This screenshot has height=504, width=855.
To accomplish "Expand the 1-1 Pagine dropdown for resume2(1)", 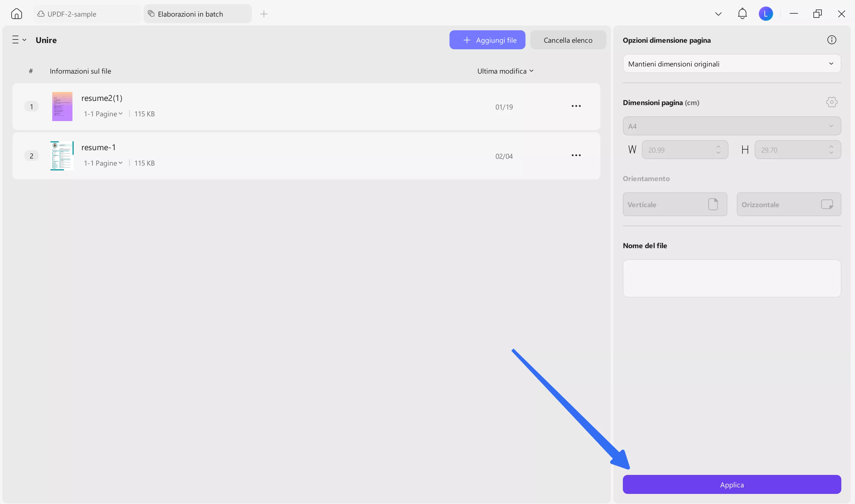I will (103, 113).
